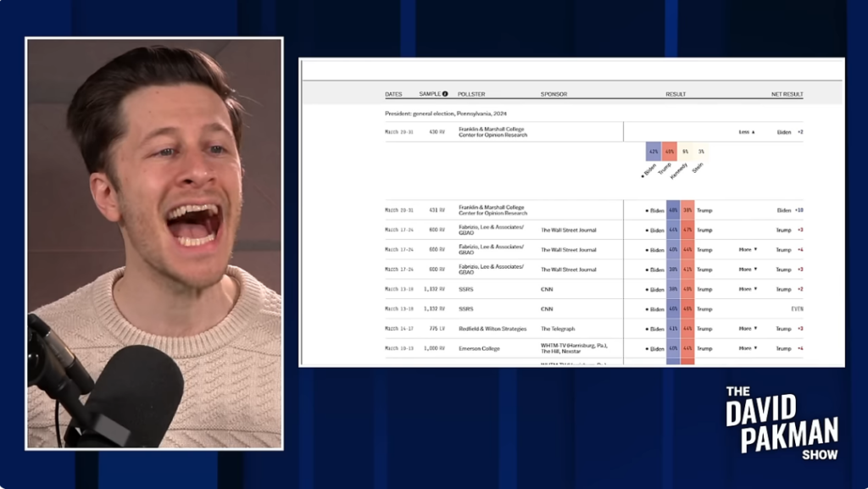Click the Stein 3% result box
Image resolution: width=868 pixels, height=489 pixels.
701,152
